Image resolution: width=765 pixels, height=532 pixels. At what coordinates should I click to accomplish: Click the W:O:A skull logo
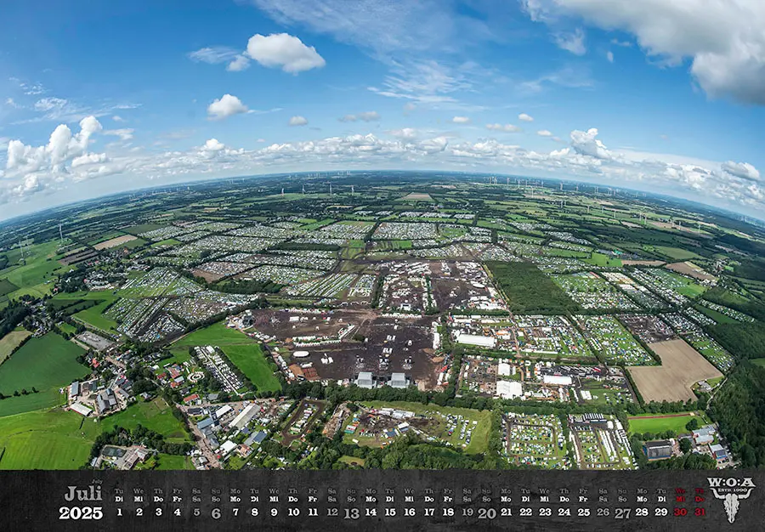coord(731,500)
